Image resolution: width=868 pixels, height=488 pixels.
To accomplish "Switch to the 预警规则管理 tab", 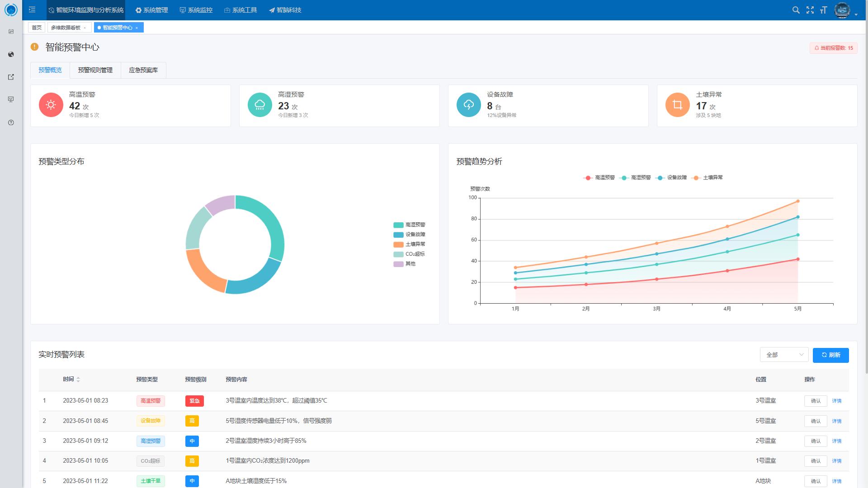I will 95,70.
